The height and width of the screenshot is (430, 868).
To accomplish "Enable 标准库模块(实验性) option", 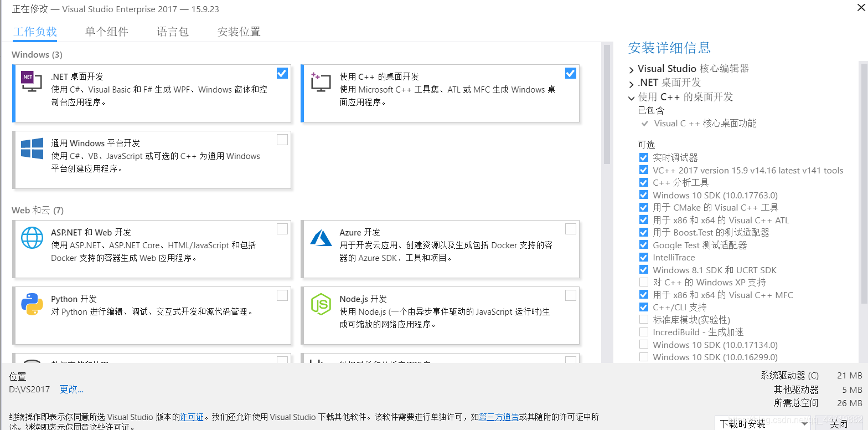I will pos(643,320).
